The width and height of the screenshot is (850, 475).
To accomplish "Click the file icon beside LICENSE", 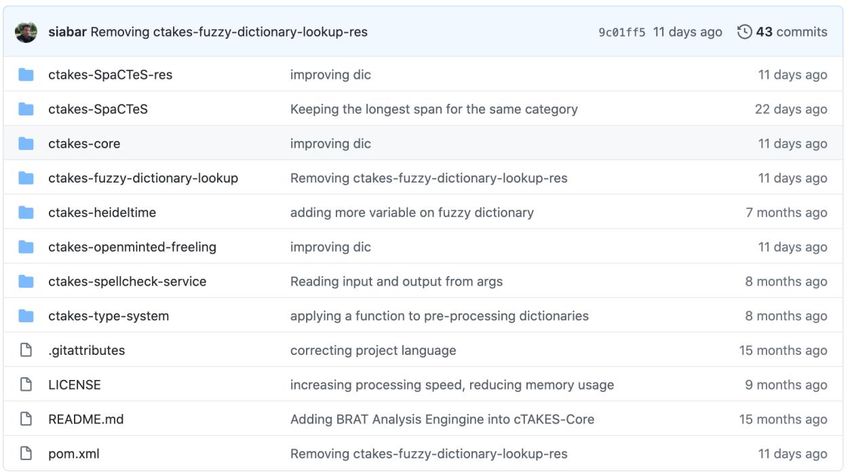I will pos(26,384).
